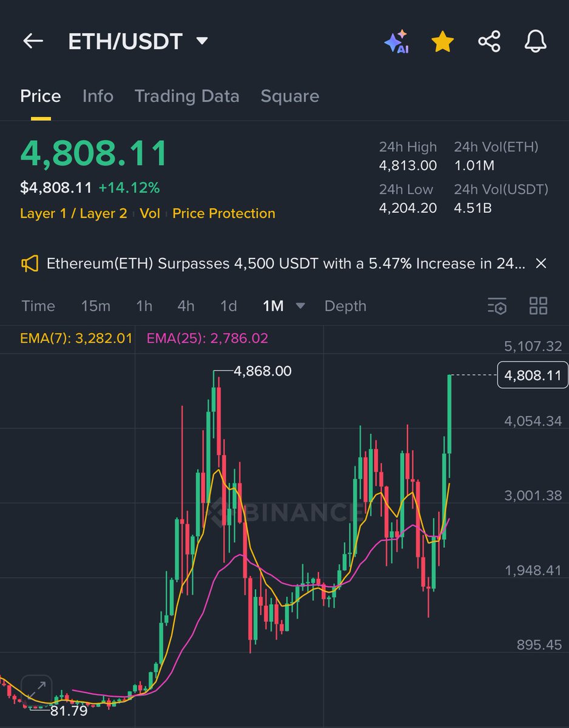The width and height of the screenshot is (569, 728).
Task: Tap the 1,948.41 price axis label
Action: coord(533,570)
